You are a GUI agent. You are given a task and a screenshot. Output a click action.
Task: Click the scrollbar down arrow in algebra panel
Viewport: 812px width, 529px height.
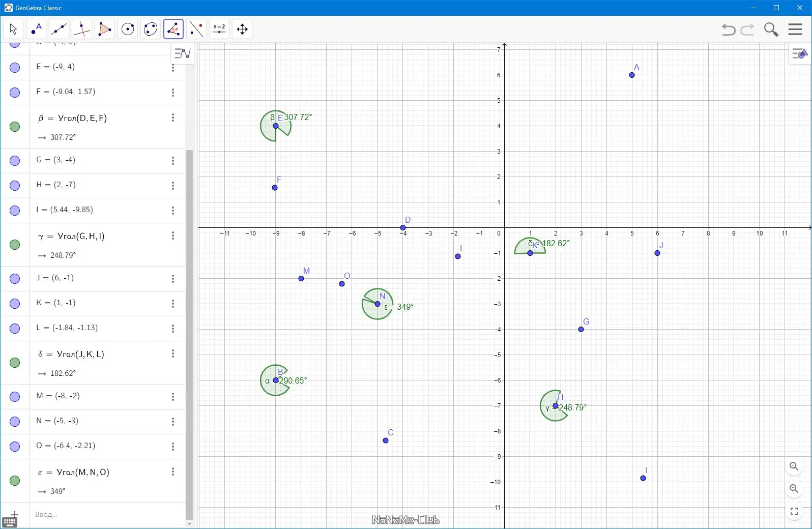pos(189,524)
